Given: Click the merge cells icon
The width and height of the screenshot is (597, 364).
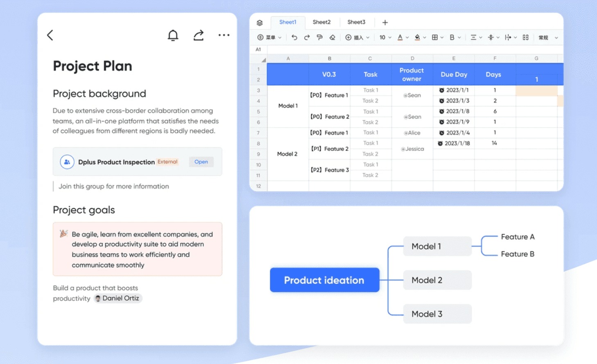Looking at the screenshot, I should point(525,37).
